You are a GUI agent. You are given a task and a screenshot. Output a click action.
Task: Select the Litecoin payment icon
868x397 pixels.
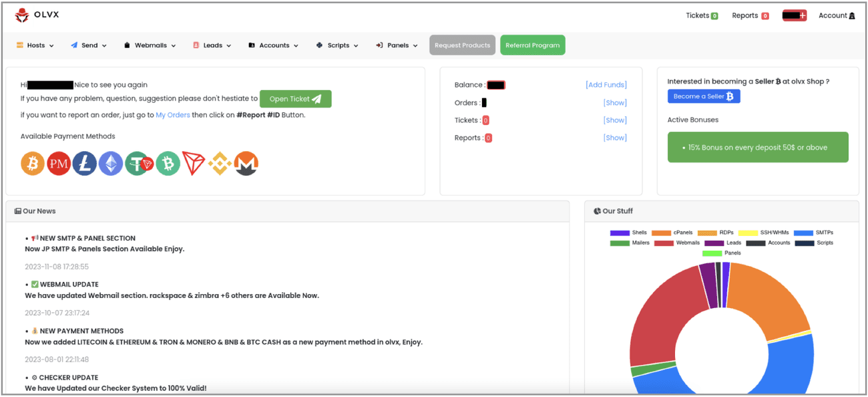tap(85, 164)
